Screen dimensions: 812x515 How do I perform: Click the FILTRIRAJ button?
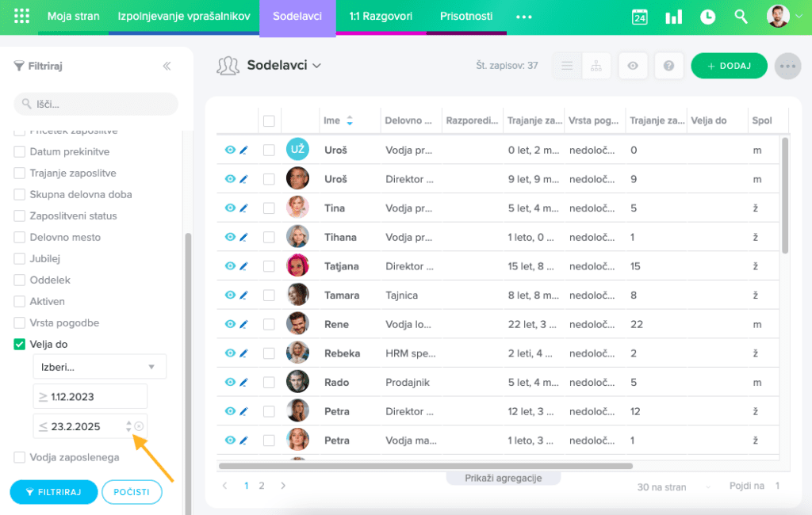[x=53, y=492]
